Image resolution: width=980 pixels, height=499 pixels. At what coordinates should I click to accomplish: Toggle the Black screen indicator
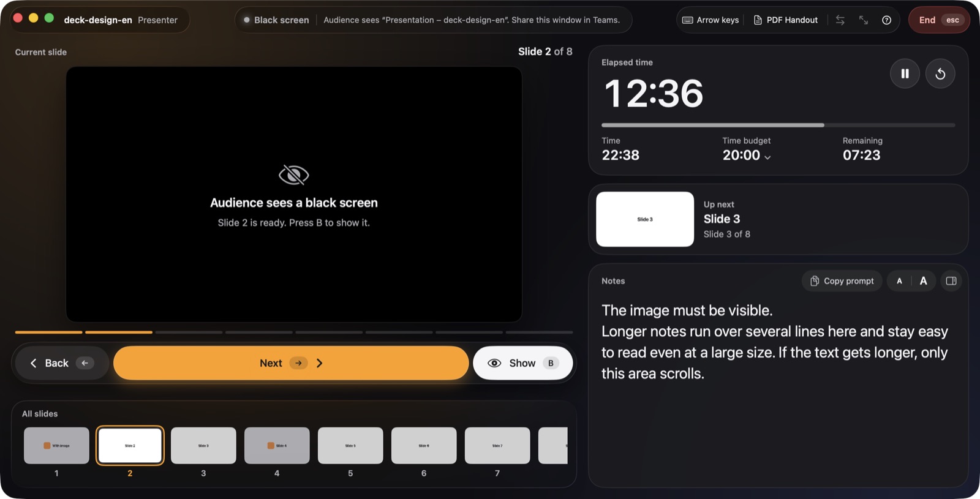pyautogui.click(x=276, y=20)
